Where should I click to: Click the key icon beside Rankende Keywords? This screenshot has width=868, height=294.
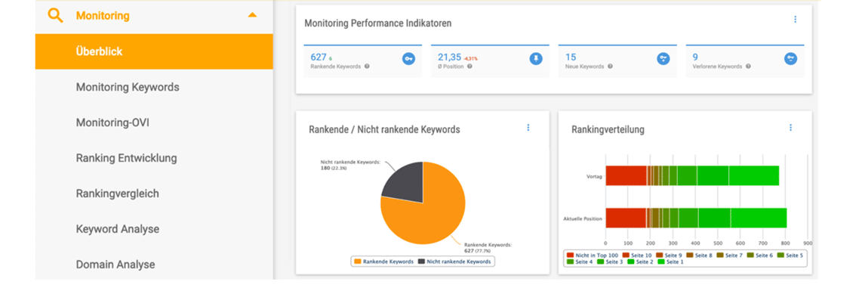point(408,58)
